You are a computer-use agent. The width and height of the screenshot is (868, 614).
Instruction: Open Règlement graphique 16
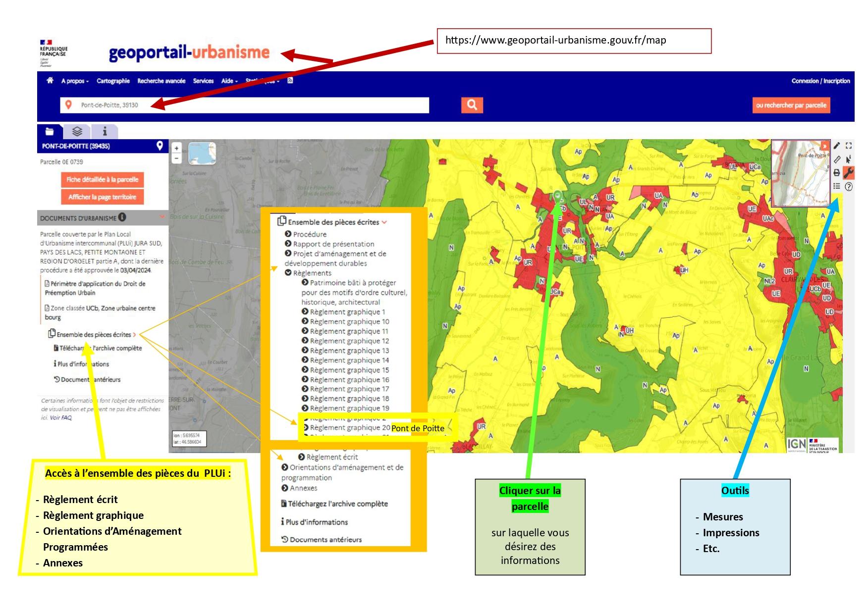coord(345,380)
